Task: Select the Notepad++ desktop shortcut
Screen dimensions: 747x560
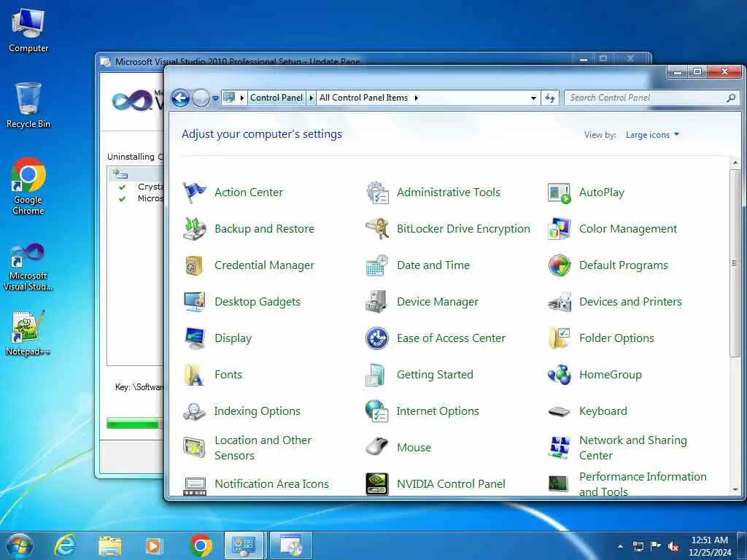Action: point(27,332)
